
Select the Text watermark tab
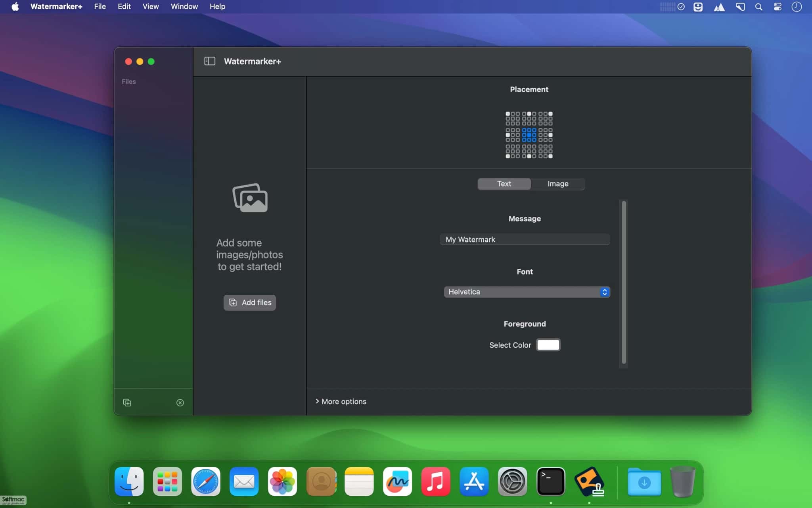[504, 184]
